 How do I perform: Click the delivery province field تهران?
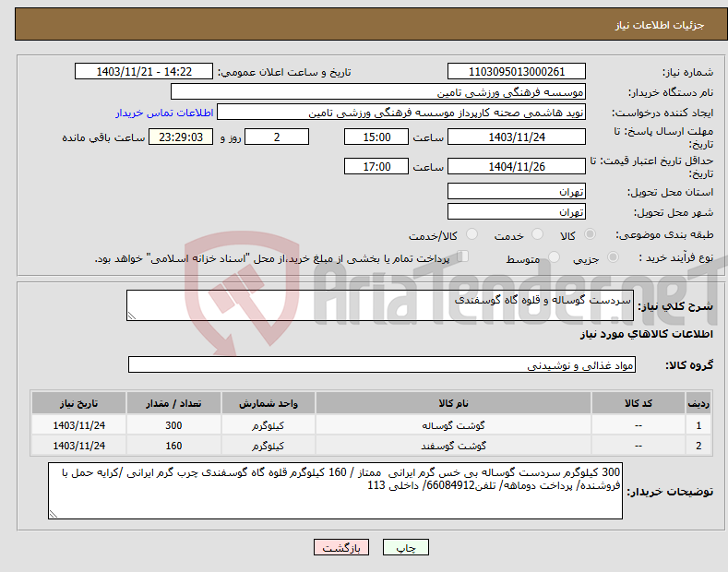[x=517, y=191]
